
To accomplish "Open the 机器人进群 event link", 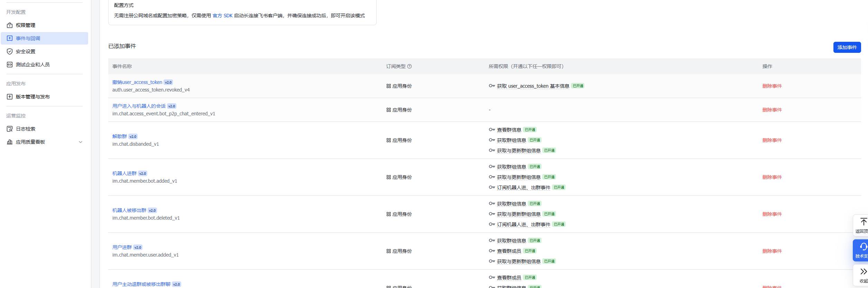I will (124, 173).
